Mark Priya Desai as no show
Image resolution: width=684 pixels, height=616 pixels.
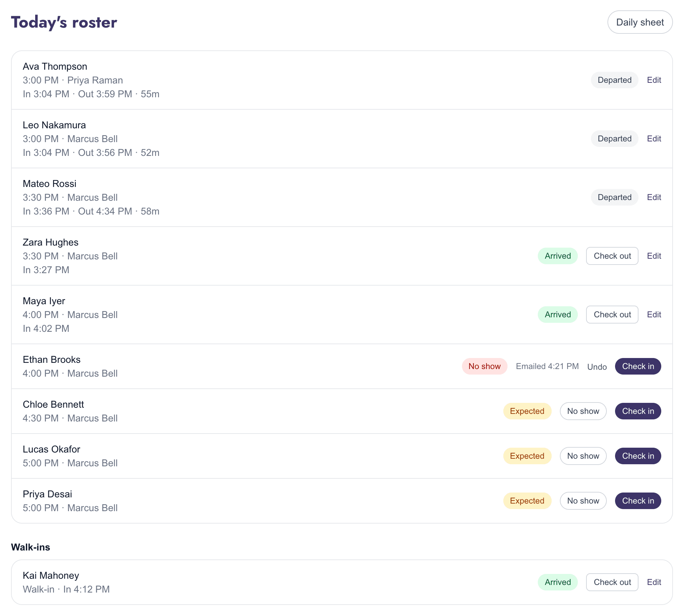pos(583,501)
